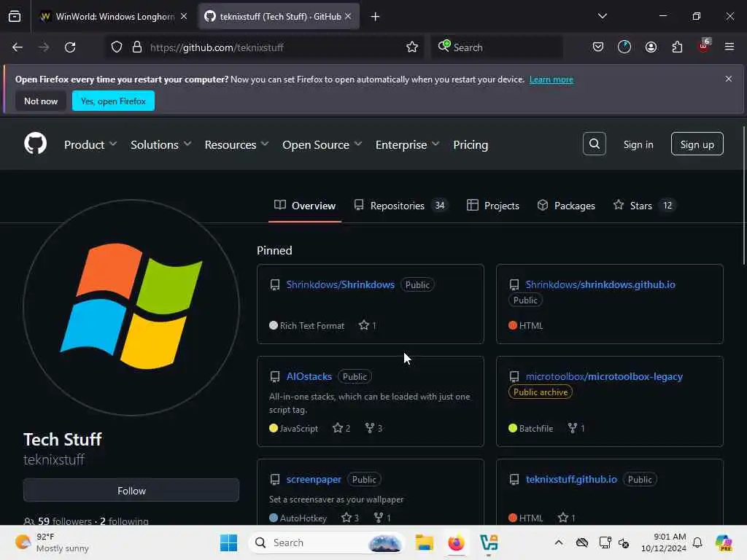Open taskbar clock showing 9:01 AM

point(663,542)
